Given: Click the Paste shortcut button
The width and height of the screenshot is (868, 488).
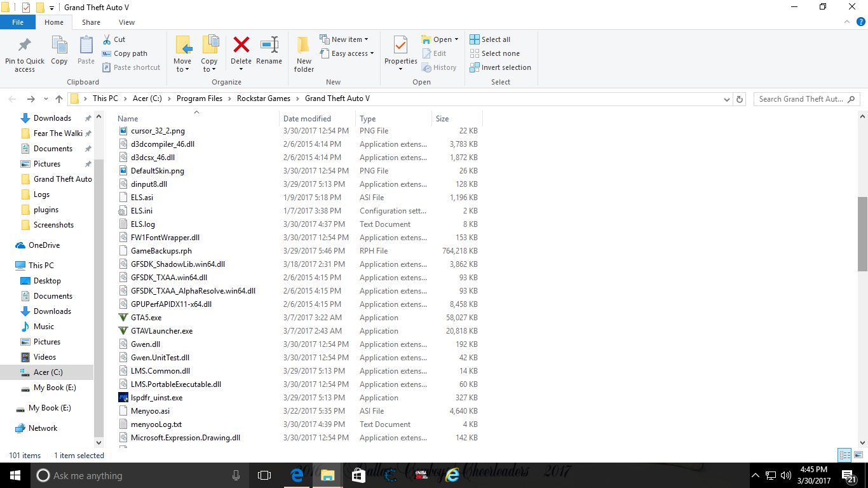Looking at the screenshot, I should pos(132,67).
